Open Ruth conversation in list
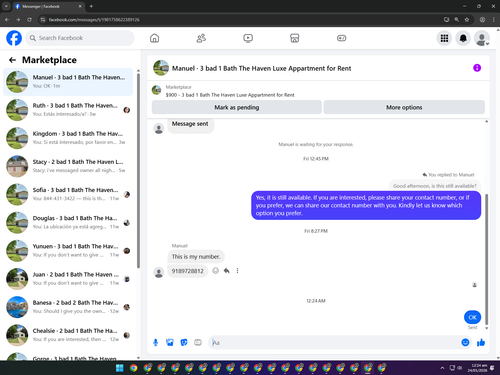This screenshot has width=500, height=375. (x=68, y=110)
